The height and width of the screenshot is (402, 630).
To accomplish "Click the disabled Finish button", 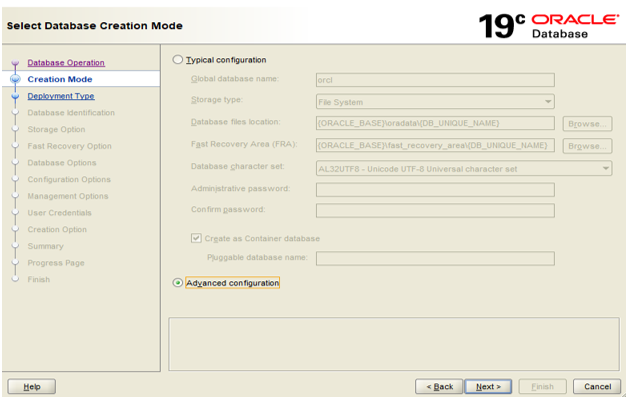I will [542, 386].
